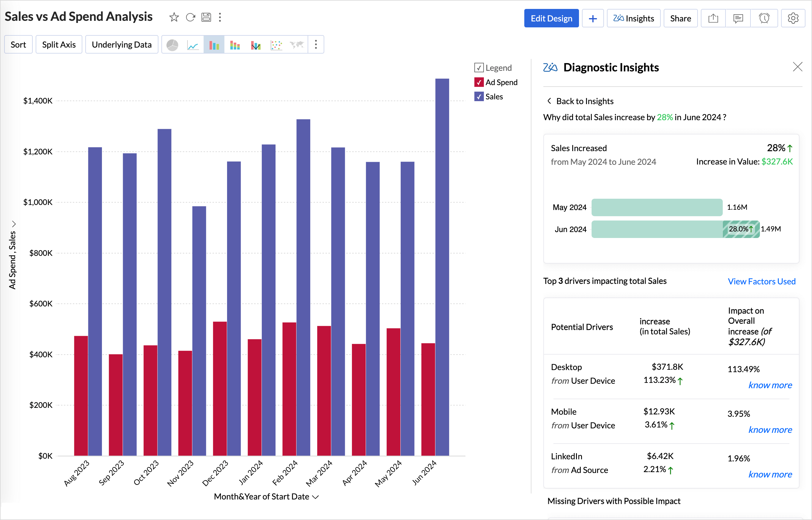Screen dimensions: 812x520
Task: Open the View Factors Used link
Action: (761, 281)
